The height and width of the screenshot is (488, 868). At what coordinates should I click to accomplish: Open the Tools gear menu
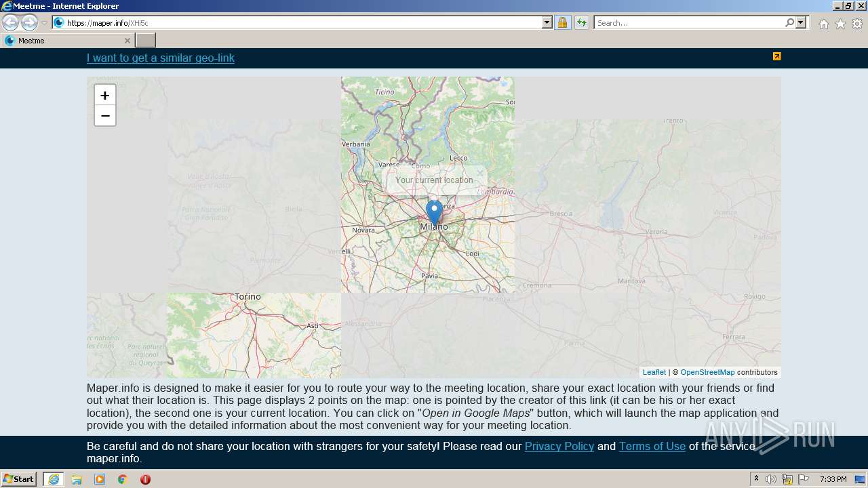click(857, 24)
